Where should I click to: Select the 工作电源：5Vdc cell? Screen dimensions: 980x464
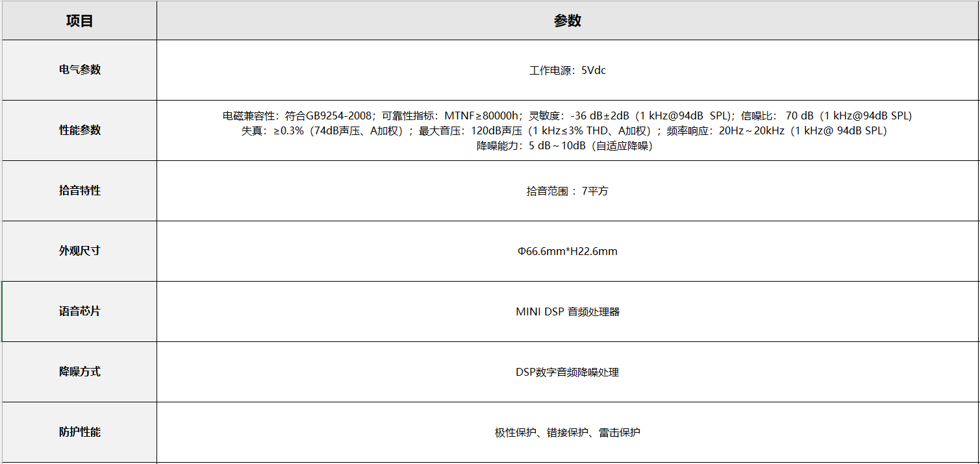pos(567,70)
